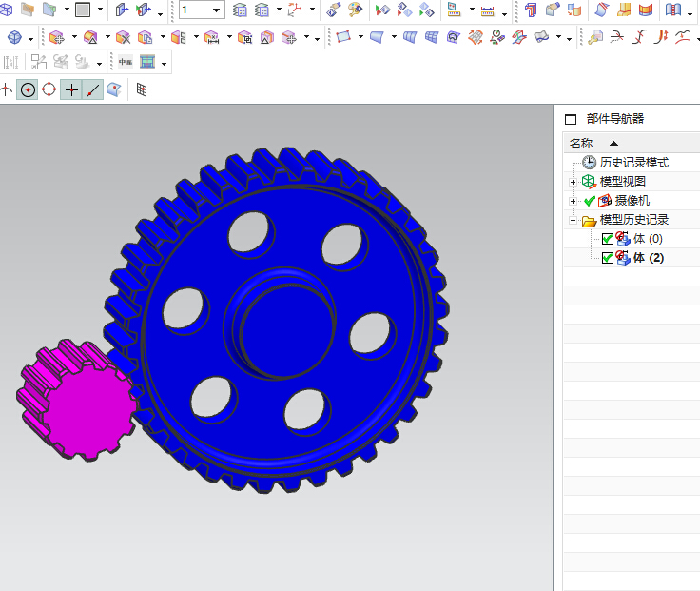
Task: Click the point on curve snap icon
Action: (93, 89)
